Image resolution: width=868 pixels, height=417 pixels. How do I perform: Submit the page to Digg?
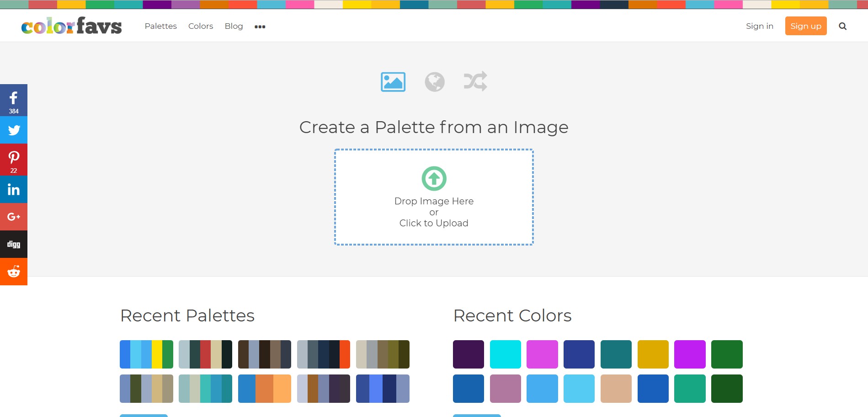[x=14, y=244]
